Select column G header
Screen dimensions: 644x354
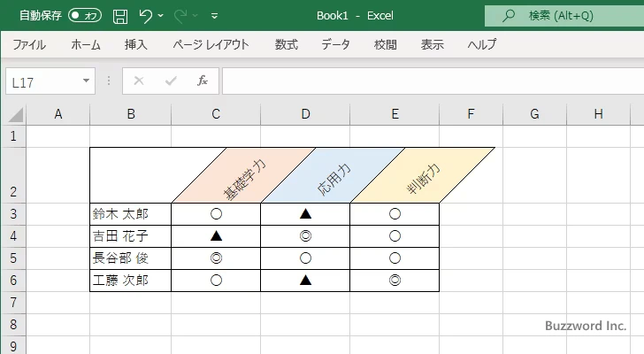tap(534, 114)
